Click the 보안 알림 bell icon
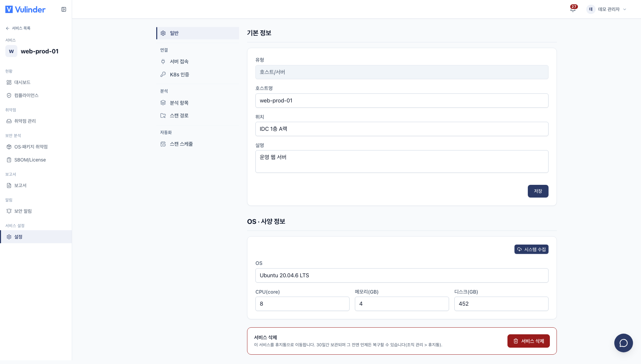Viewport: 641px width, 364px height. coord(9,211)
